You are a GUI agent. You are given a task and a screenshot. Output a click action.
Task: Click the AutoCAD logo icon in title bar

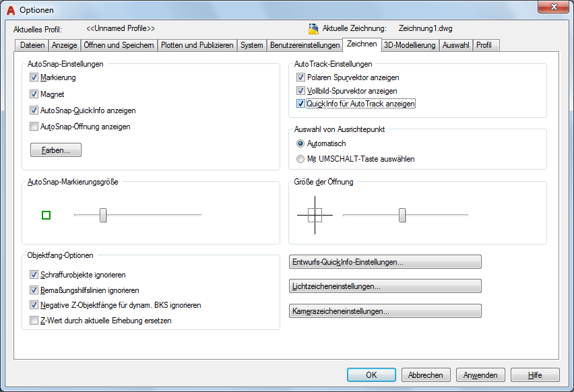pyautogui.click(x=10, y=10)
